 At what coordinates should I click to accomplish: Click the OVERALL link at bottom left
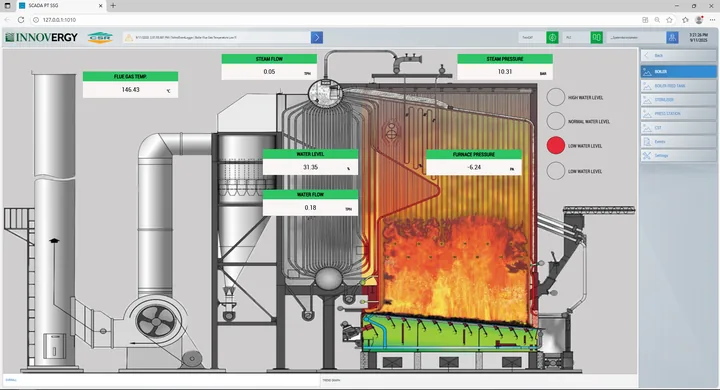(11, 380)
